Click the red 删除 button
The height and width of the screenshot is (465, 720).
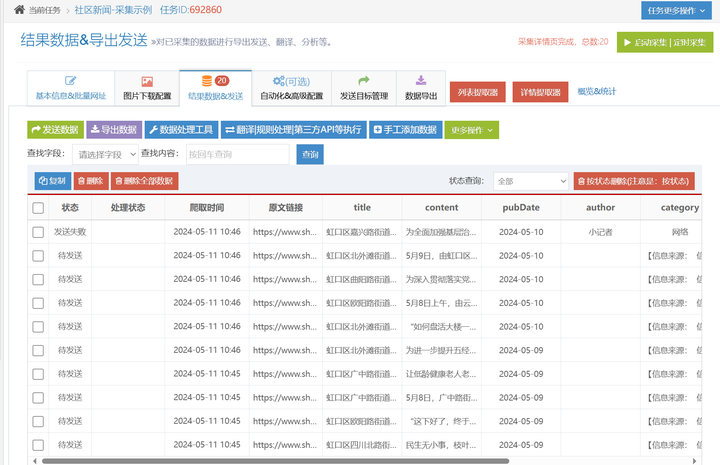tap(91, 181)
